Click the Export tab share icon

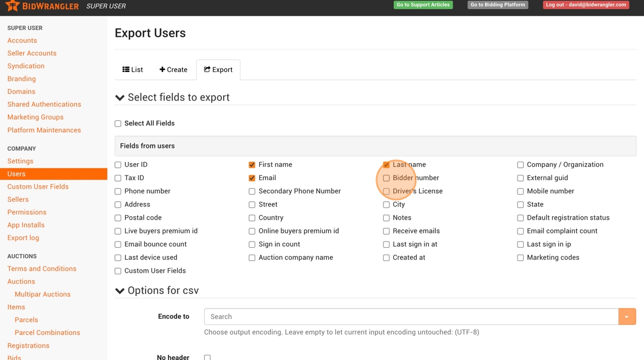tap(207, 70)
